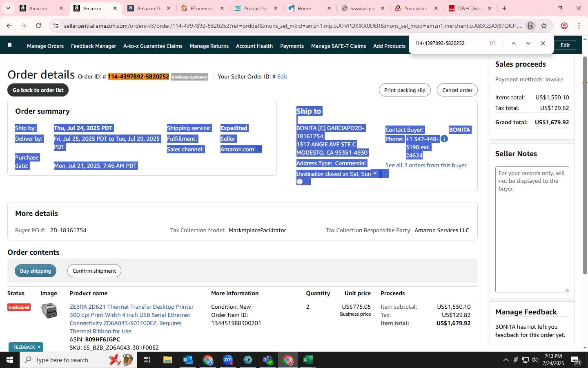This screenshot has width=588, height=368.
Task: Open Manage Returns menu item
Action: [x=209, y=46]
